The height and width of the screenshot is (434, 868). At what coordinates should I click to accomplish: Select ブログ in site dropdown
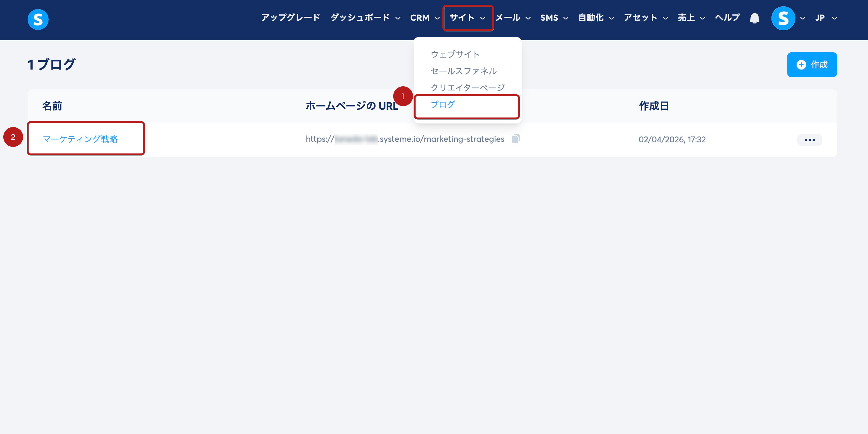pos(443,104)
